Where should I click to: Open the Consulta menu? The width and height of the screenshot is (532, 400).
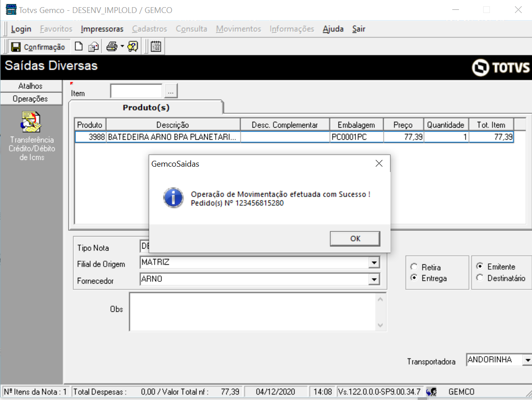[191, 29]
